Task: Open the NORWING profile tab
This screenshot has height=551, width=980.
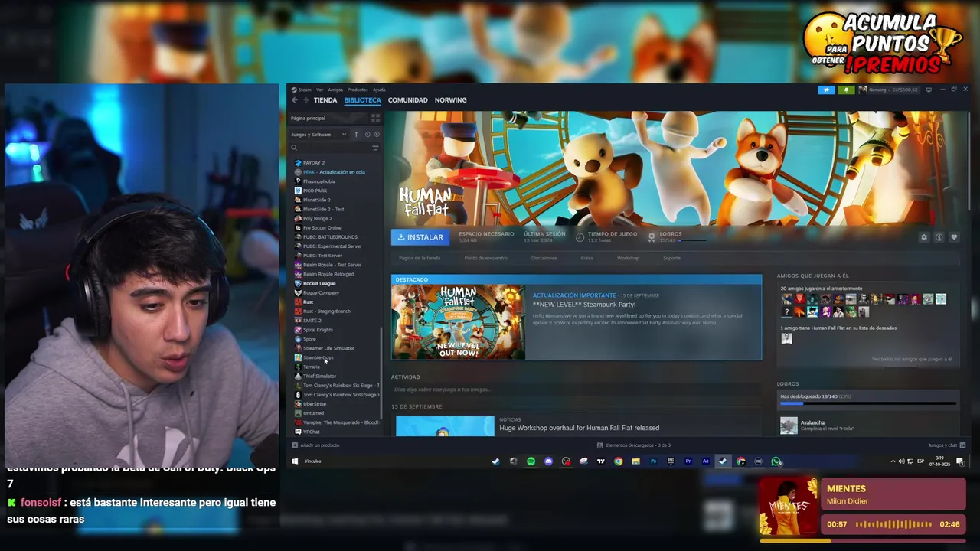Action: pyautogui.click(x=450, y=100)
